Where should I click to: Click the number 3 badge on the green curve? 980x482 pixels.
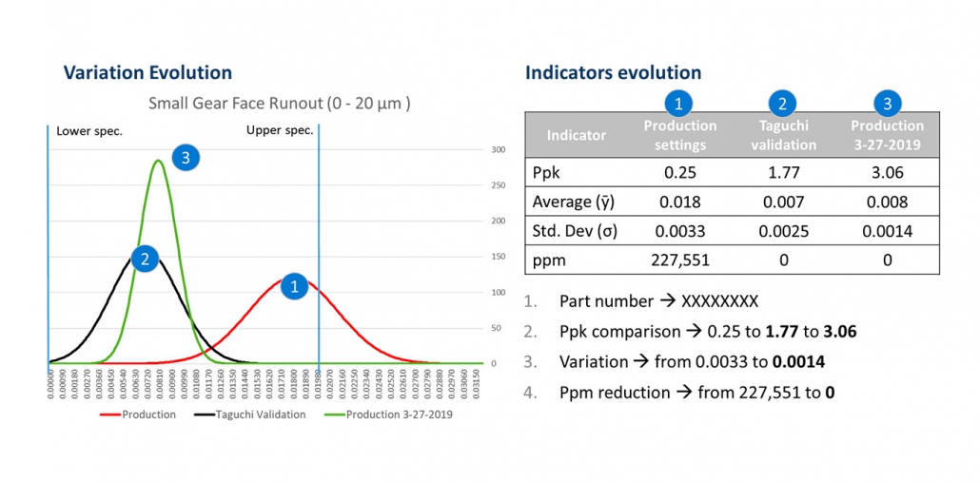tap(186, 159)
